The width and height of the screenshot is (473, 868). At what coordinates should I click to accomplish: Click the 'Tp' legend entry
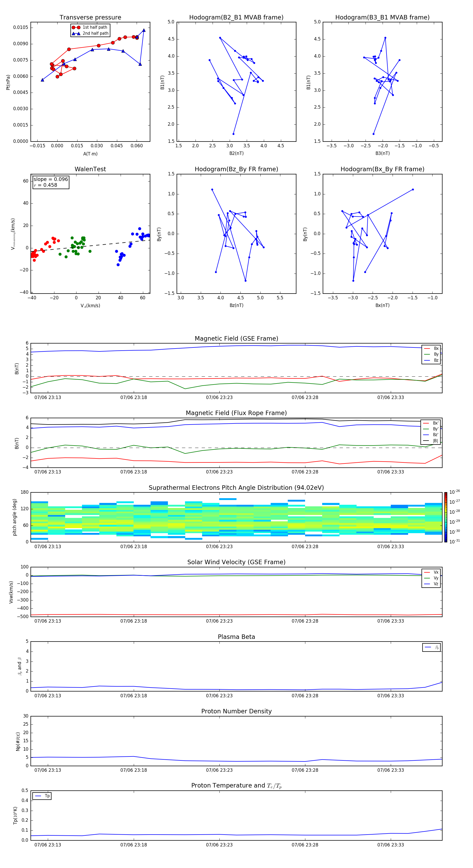click(42, 796)
